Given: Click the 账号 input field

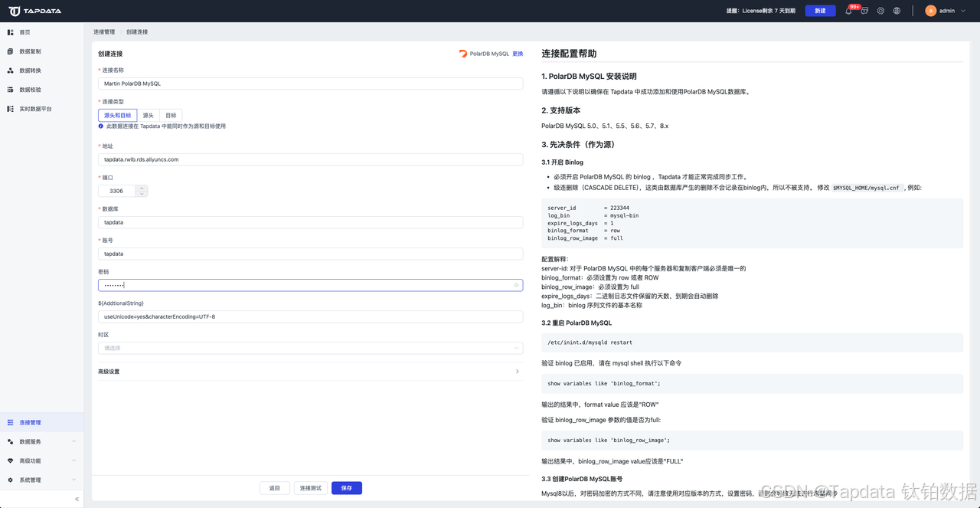Looking at the screenshot, I should pos(310,254).
